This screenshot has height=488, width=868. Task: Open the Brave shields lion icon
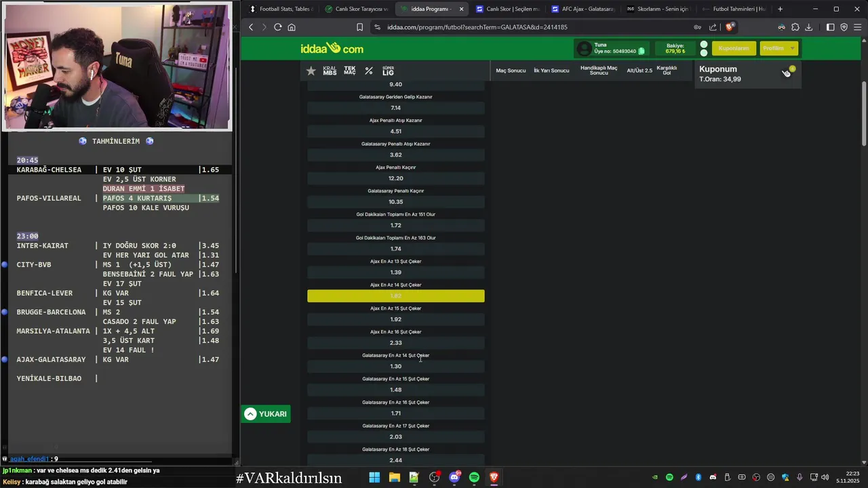click(730, 27)
